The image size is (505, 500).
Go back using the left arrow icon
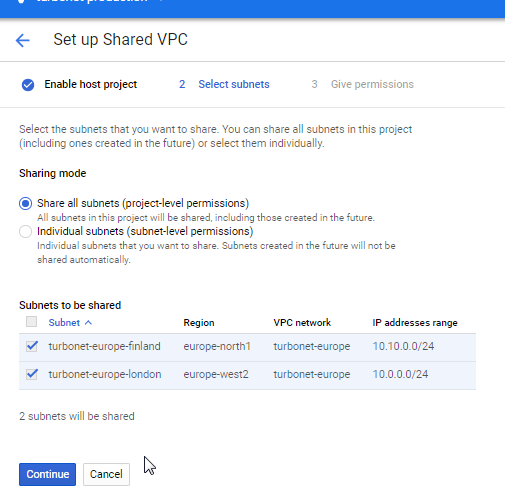coord(23,41)
